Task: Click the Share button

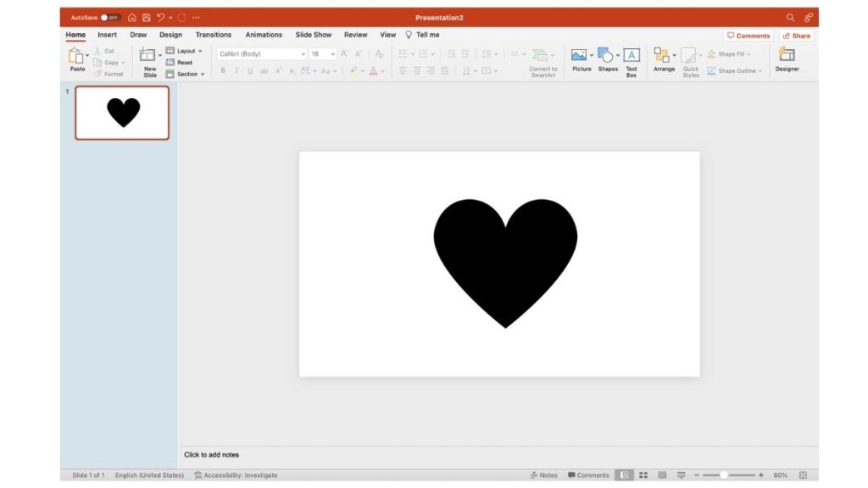Action: pyautogui.click(x=797, y=36)
